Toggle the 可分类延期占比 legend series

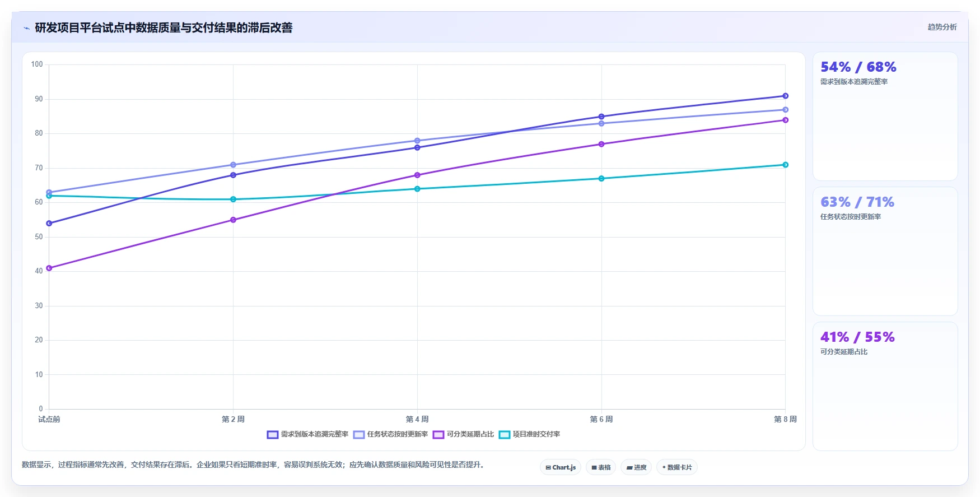click(463, 434)
